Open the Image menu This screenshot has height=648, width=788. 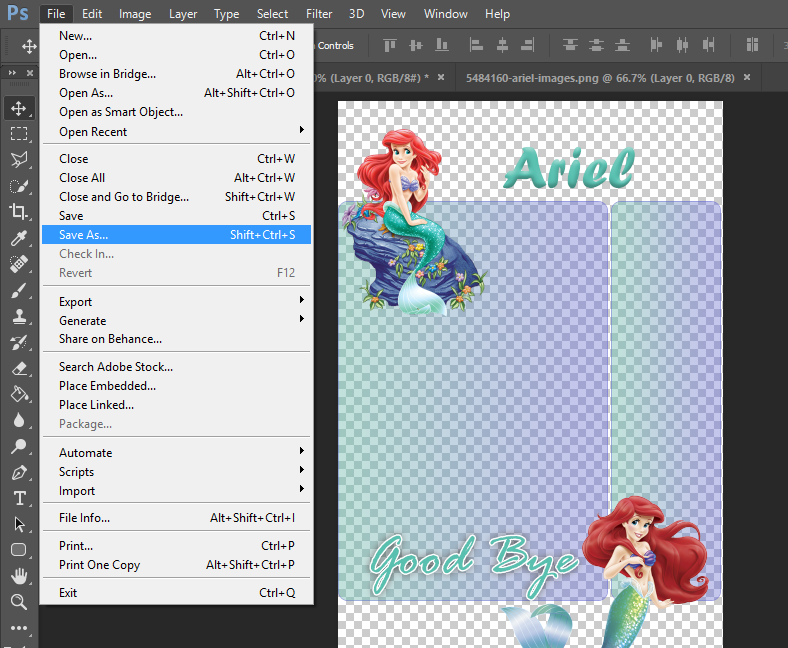coord(135,14)
